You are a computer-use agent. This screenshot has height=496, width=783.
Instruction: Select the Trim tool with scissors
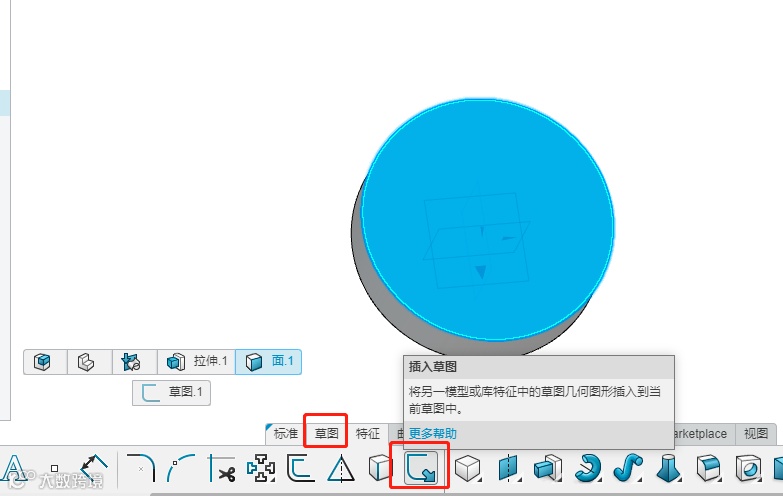pyautogui.click(x=222, y=469)
